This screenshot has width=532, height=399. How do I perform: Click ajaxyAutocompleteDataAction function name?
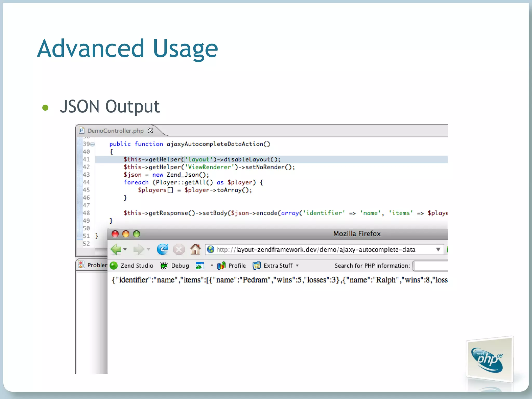[x=218, y=144]
